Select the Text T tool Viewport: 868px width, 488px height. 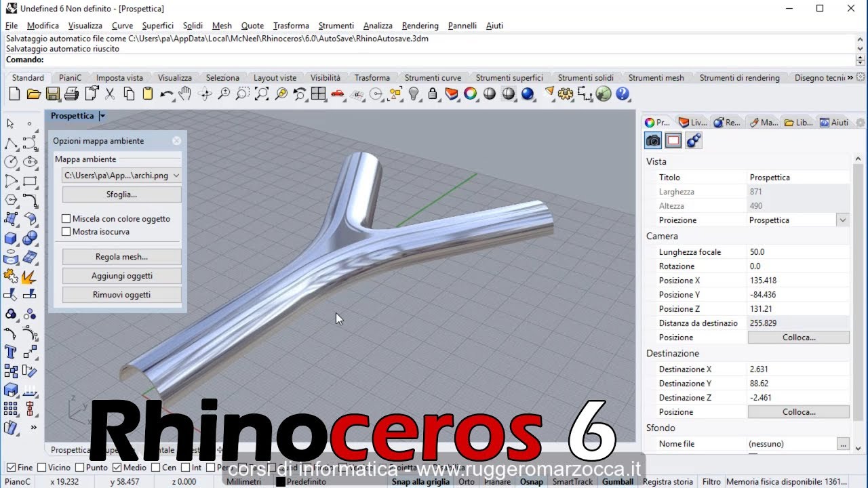tap(11, 352)
